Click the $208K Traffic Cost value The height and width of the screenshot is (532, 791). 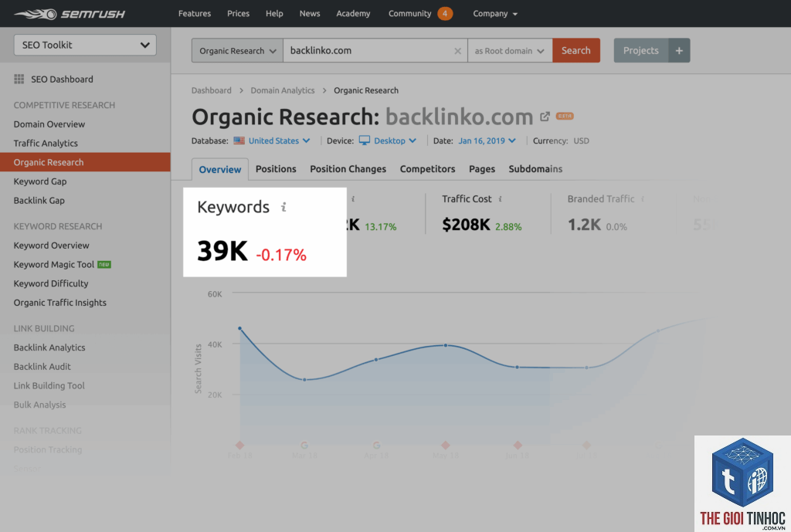466,225
